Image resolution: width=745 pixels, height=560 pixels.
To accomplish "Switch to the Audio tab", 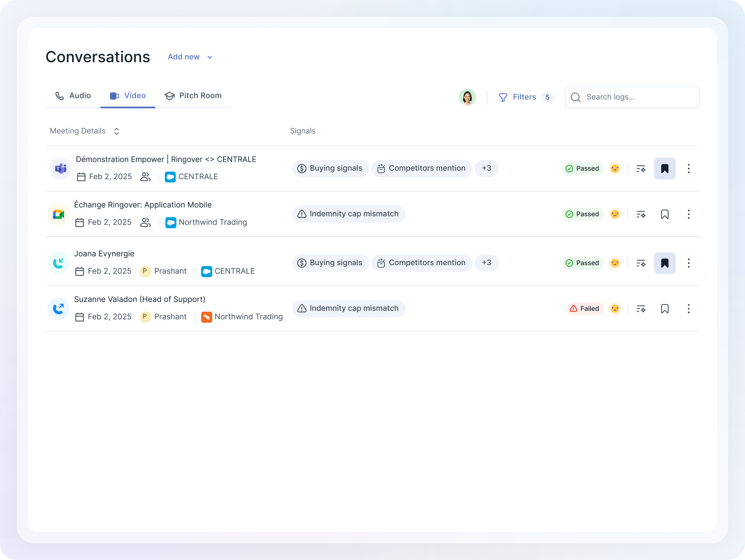I will coord(73,96).
